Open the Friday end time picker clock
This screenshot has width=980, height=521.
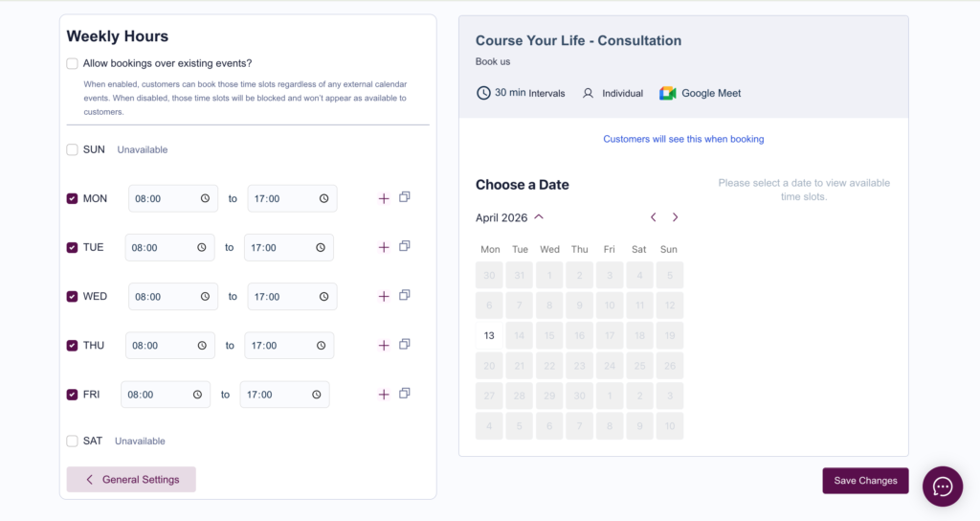click(x=316, y=395)
